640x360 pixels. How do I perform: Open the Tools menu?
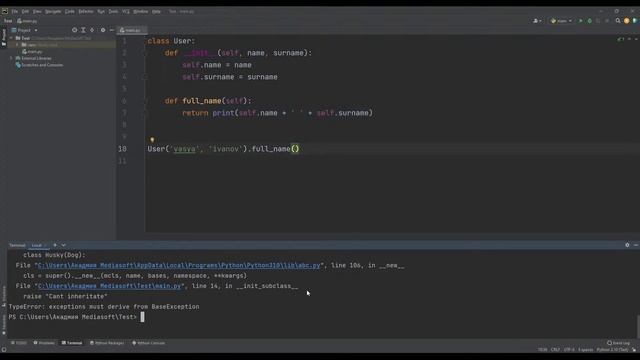tap(113, 11)
